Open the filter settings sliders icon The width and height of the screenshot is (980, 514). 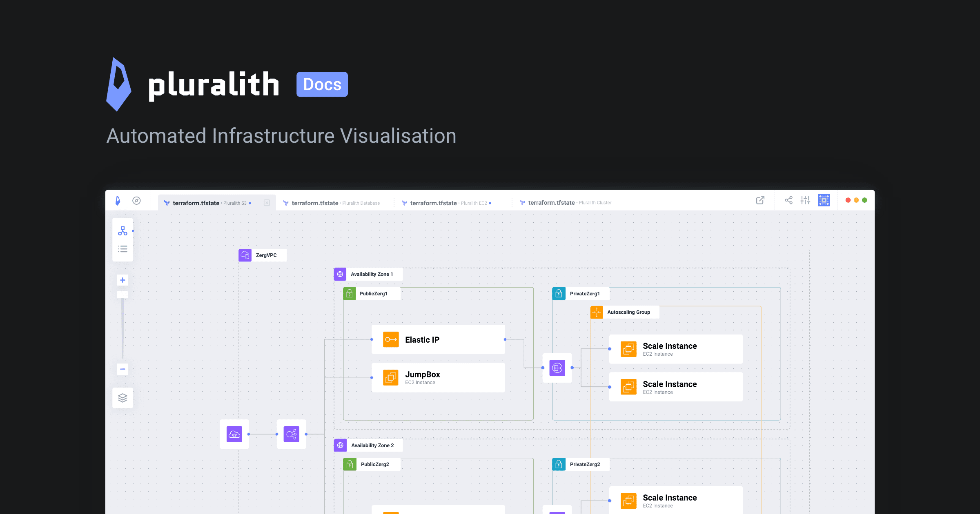tap(805, 200)
